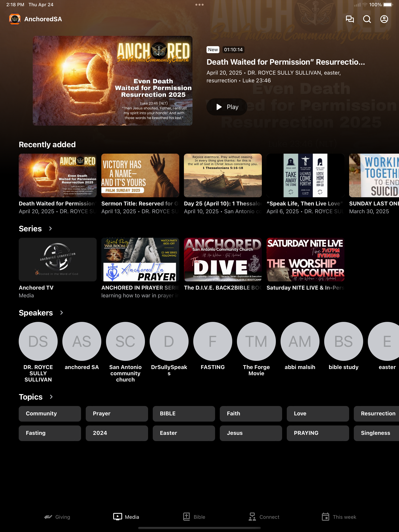Screen dimensions: 399x532
Task: Open the Speak Life, Then Live Love thumbnail
Action: [305, 175]
